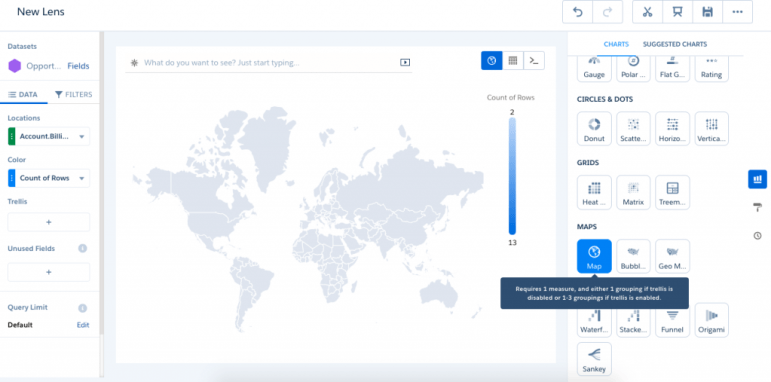The height and width of the screenshot is (382, 771).
Task: Select the Treemap chart type
Action: click(672, 192)
